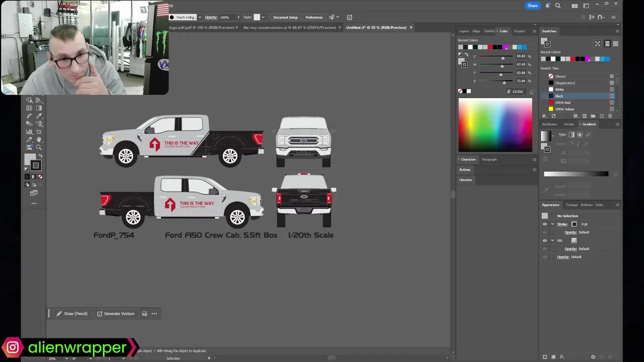The image size is (644, 362).
Task: Select the Gradient tool in the toolbox
Action: click(x=39, y=108)
